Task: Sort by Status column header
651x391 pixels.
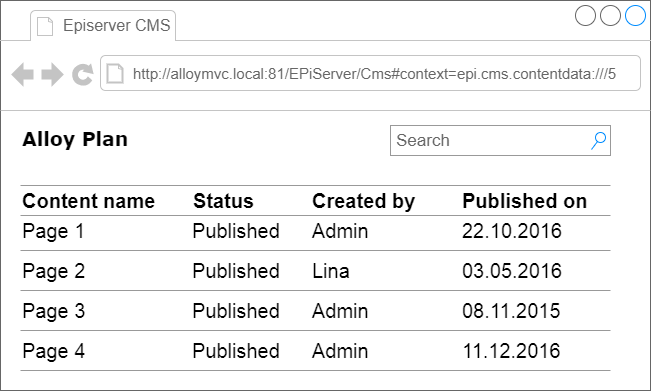Action: (x=223, y=201)
